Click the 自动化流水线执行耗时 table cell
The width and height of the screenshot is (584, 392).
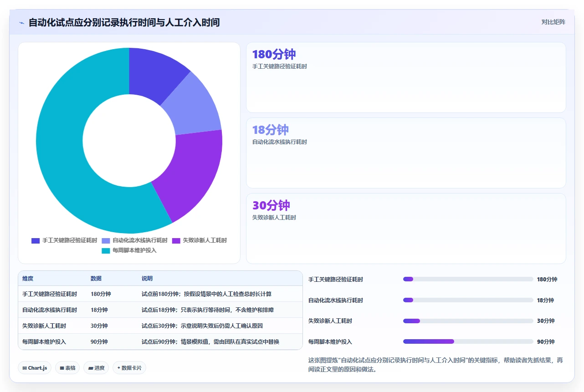pos(50,310)
